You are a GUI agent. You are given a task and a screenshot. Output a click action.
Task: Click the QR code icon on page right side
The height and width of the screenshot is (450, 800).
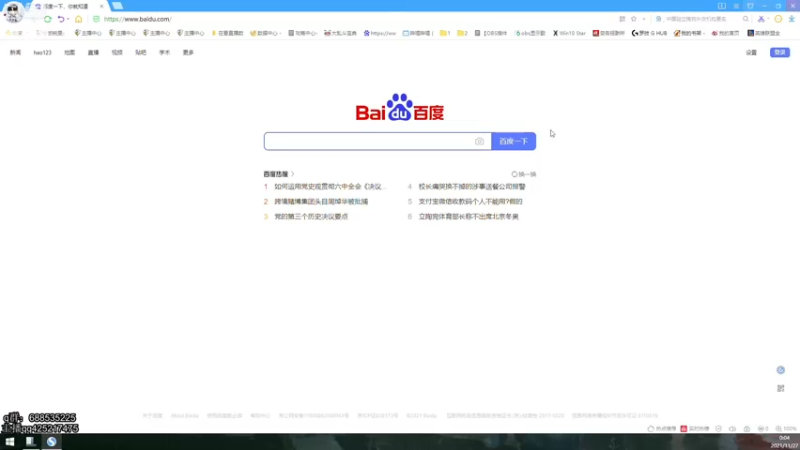click(781, 388)
